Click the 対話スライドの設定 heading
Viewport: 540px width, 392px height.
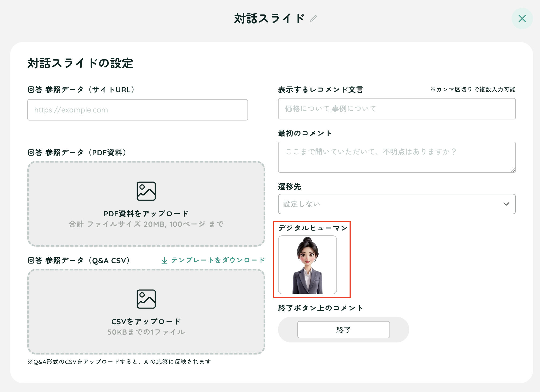80,63
